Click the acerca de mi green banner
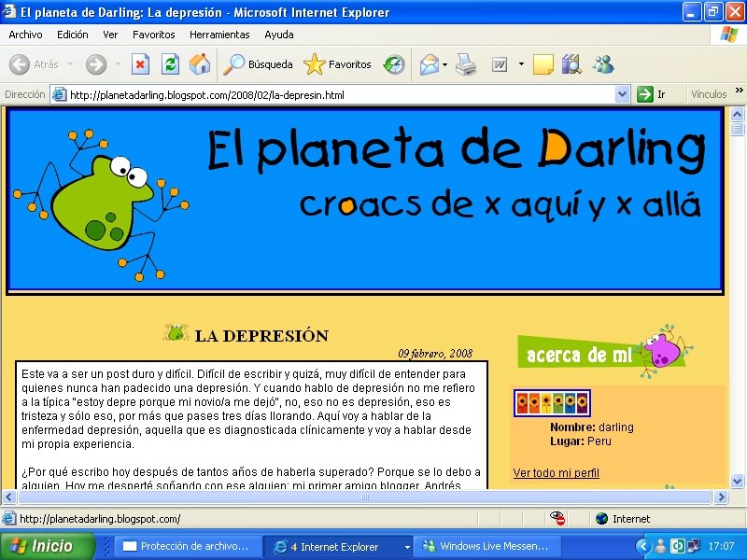The width and height of the screenshot is (747, 560). (601, 353)
